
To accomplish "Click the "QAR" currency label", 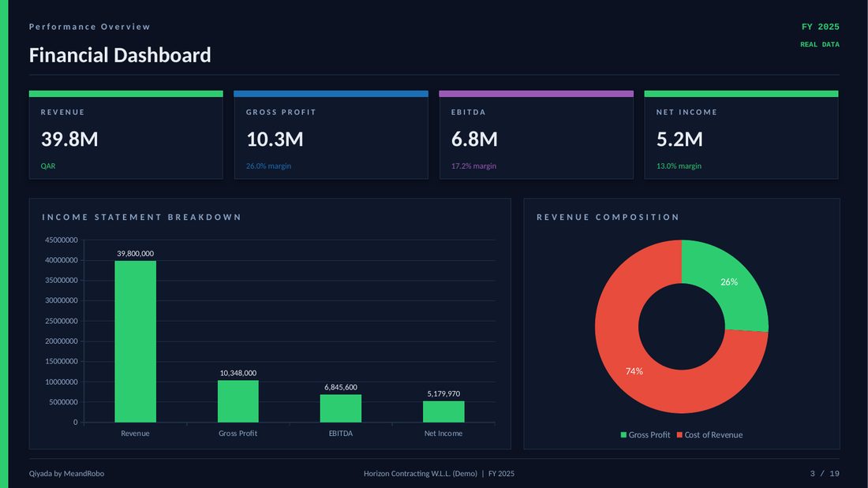I will coord(47,166).
